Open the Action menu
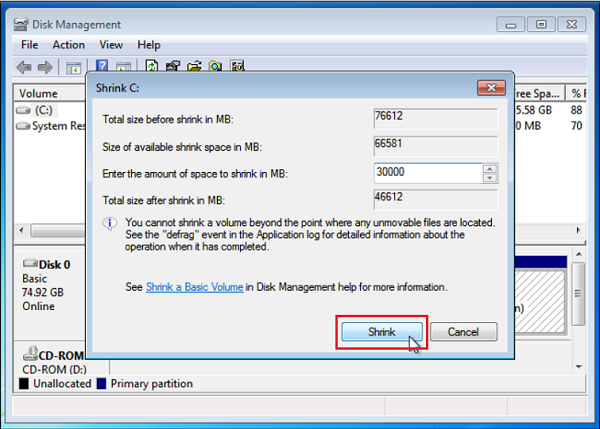 point(68,45)
